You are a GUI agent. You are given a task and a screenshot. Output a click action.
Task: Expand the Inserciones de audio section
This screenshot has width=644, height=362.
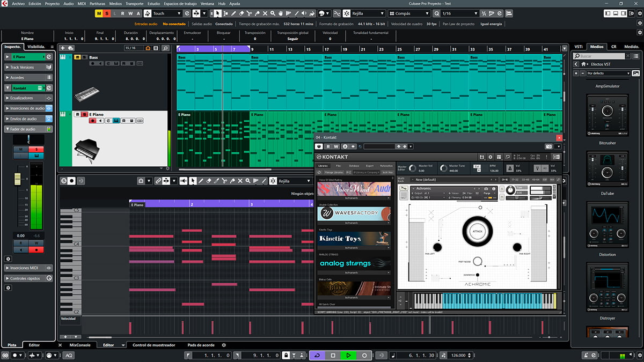click(29, 108)
